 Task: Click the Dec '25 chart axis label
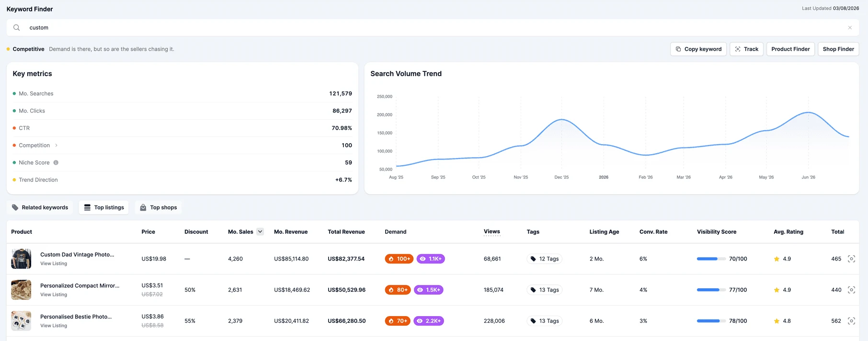tap(561, 177)
